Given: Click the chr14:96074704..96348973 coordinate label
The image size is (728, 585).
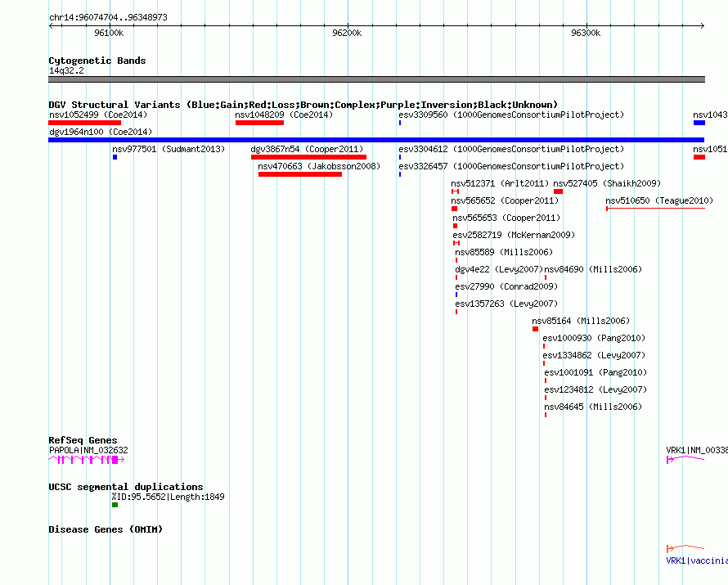Looking at the screenshot, I should click(108, 18).
